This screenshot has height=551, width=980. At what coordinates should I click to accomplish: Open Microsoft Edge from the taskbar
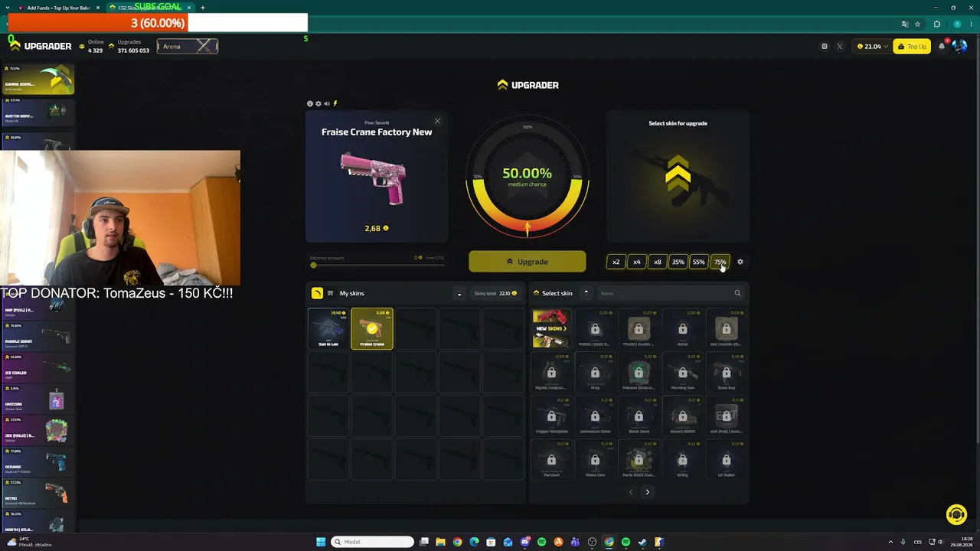coord(474,542)
